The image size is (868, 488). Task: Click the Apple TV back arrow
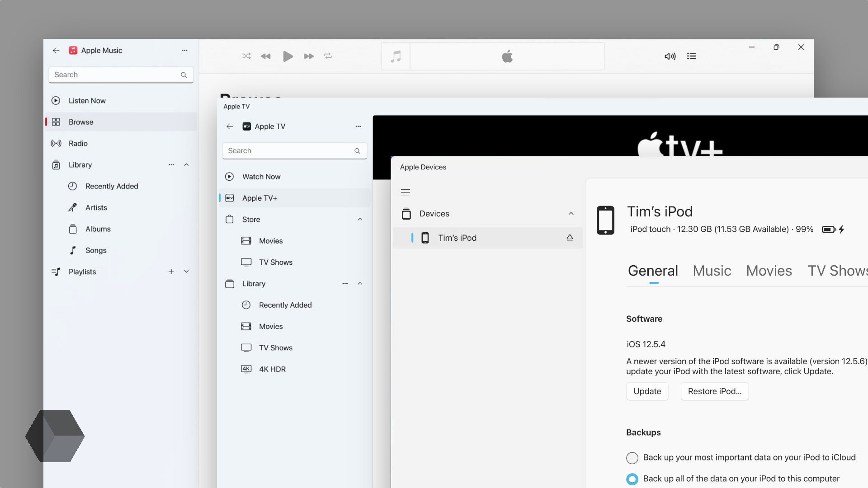pyautogui.click(x=230, y=127)
